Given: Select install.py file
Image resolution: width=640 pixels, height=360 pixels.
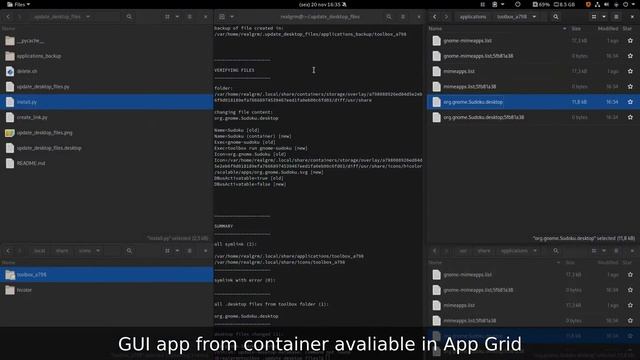Looking at the screenshot, I should (x=107, y=102).
